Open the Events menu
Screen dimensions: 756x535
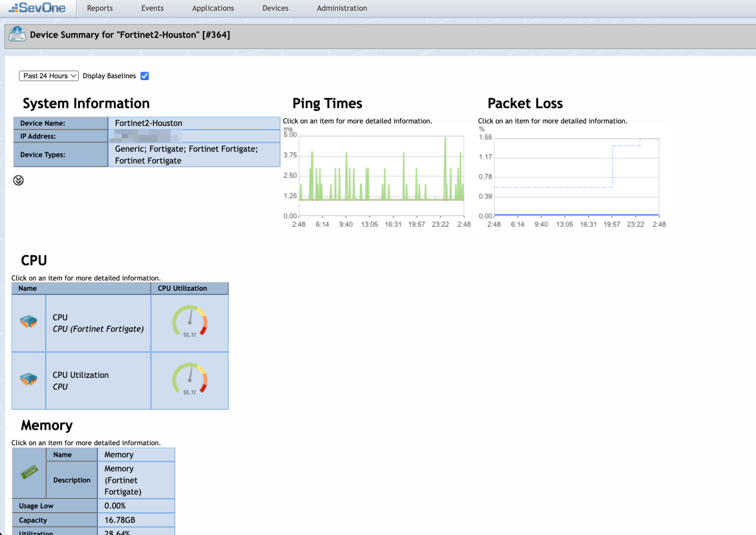[152, 8]
